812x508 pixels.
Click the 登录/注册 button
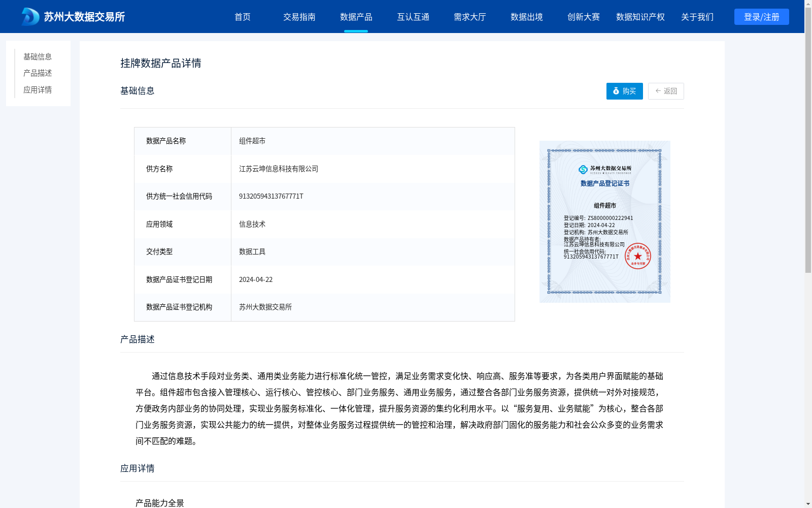point(761,17)
